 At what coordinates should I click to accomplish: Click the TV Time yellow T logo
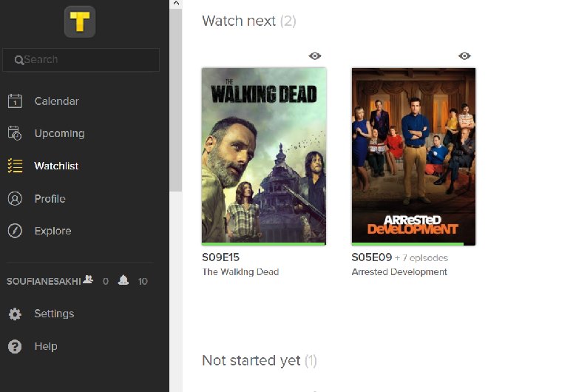coord(80,21)
